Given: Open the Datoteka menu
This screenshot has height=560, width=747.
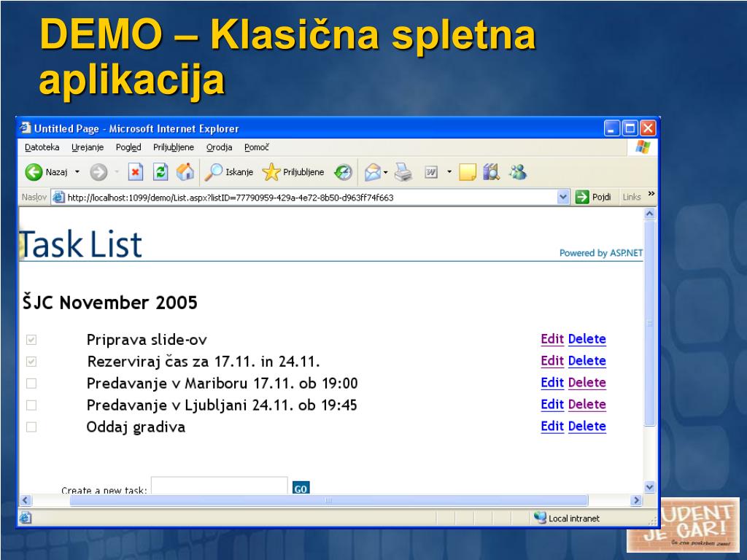Looking at the screenshot, I should (x=42, y=147).
